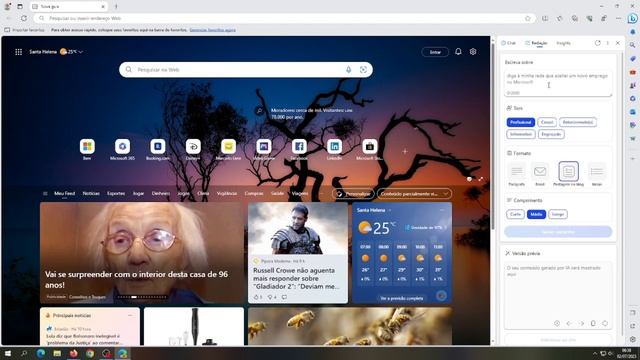Viewport: 640px width, 360px height.
Task: Open the Compras feed tab
Action: 253,193
